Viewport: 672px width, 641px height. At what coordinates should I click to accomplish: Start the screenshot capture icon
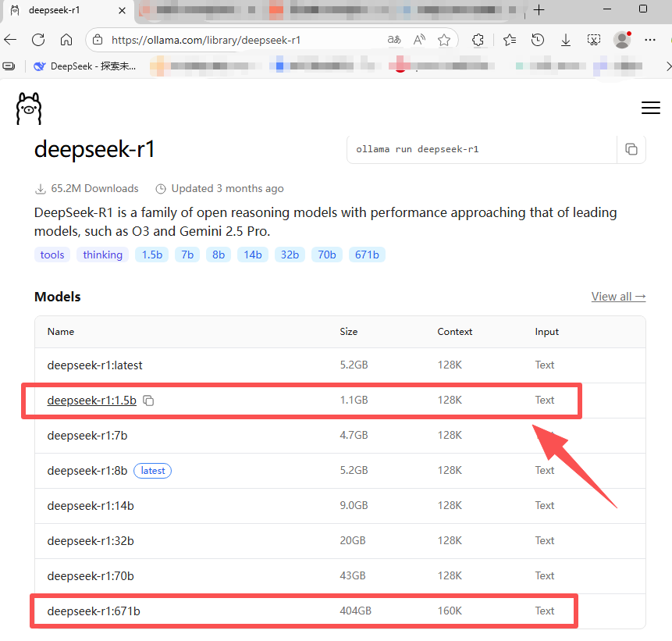pos(594,40)
